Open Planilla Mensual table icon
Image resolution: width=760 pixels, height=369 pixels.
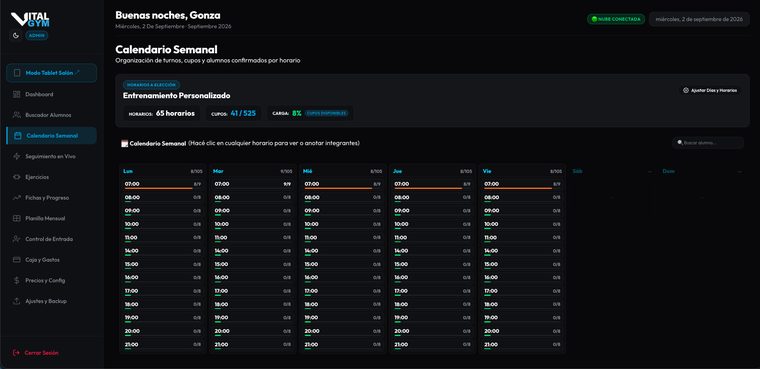pos(16,219)
